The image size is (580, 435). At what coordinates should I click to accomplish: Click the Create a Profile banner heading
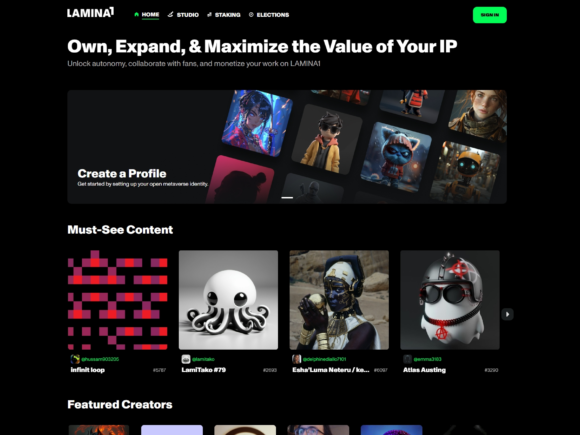122,173
